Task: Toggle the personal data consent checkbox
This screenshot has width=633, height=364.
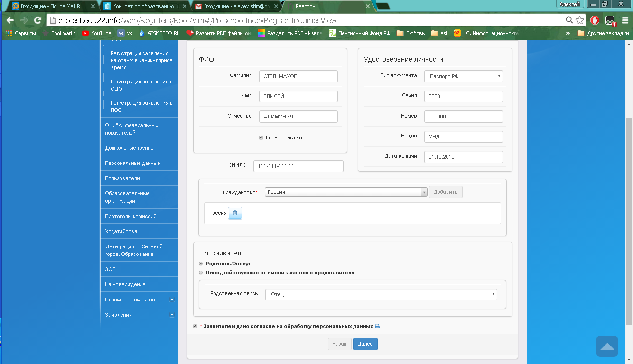Action: (195, 327)
